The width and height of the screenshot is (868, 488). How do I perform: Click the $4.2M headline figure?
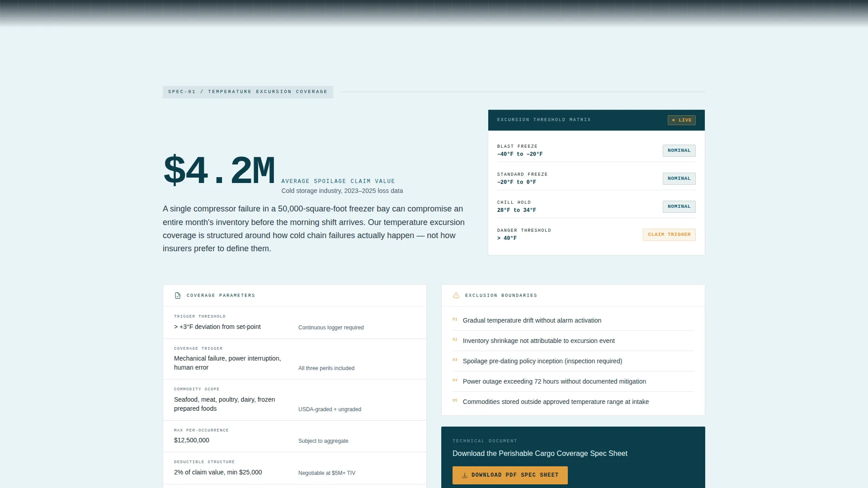[219, 171]
